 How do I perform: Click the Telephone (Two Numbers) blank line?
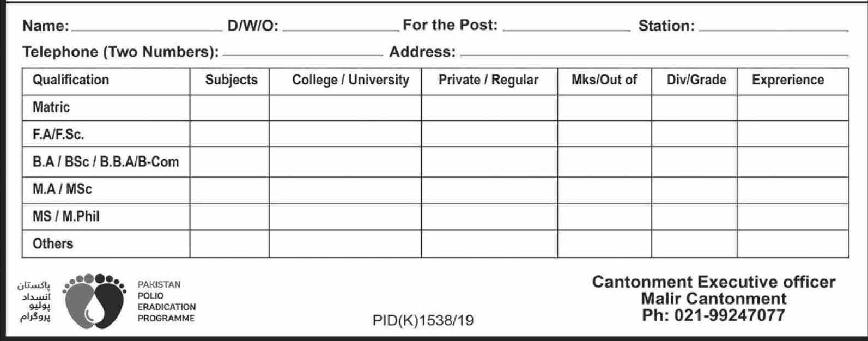coord(302,53)
